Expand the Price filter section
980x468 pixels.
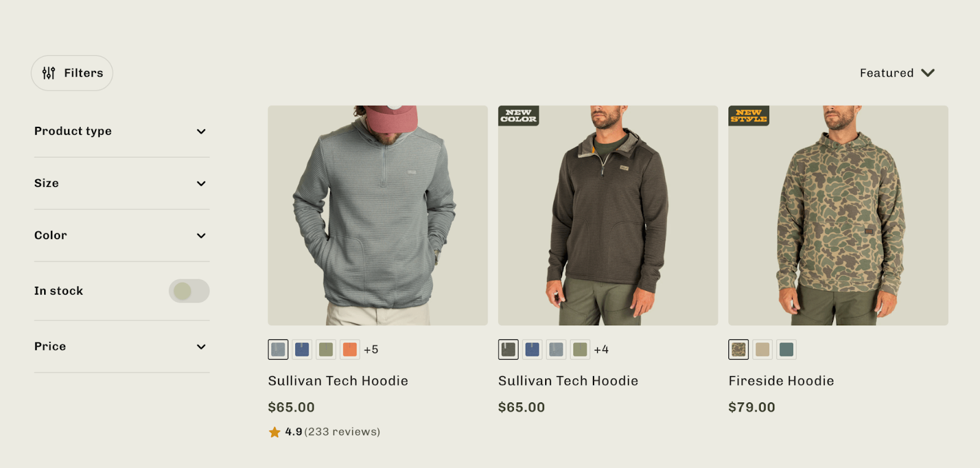point(121,347)
